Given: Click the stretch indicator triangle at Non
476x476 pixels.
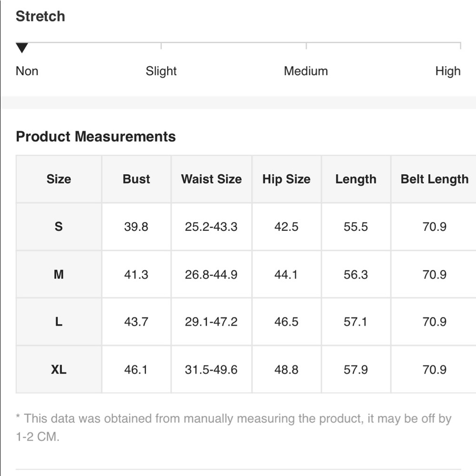Looking at the screenshot, I should [x=22, y=48].
